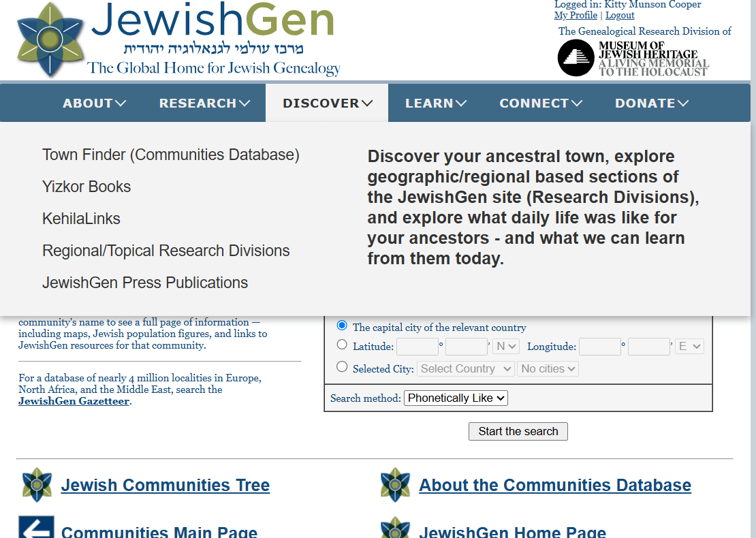This screenshot has width=756, height=538.
Task: Click the Logout link
Action: click(x=620, y=15)
